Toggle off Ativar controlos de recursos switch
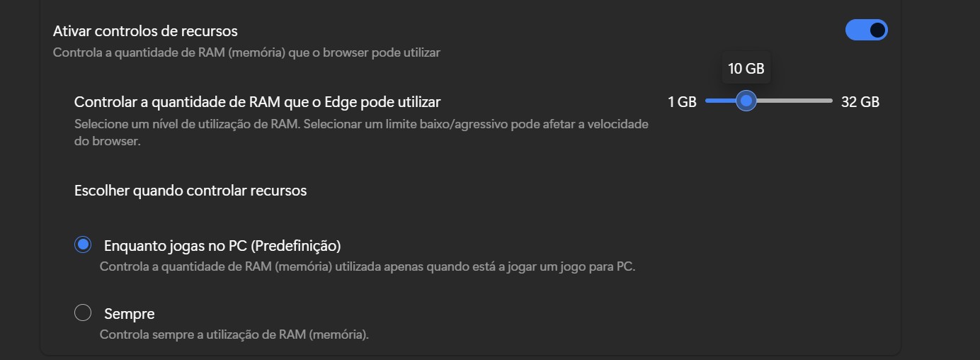The height and width of the screenshot is (360, 980). tap(866, 30)
